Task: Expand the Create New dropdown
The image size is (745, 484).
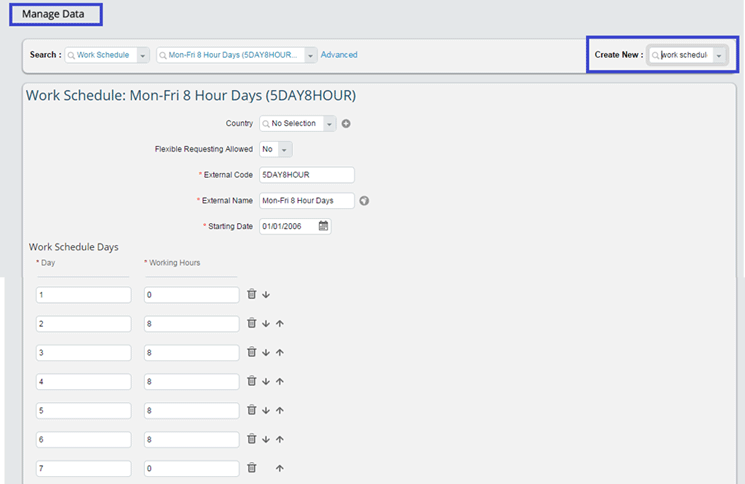Action: pos(719,56)
